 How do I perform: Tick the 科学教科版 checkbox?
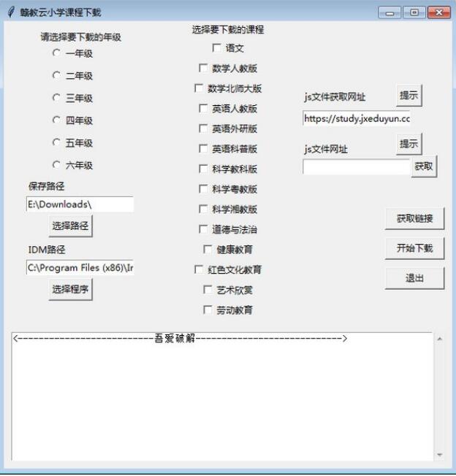click(x=203, y=169)
